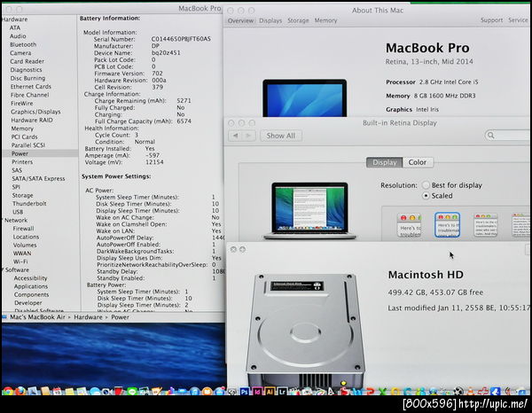Select Best for display resolution
Screen dimensions: 532x413
click(426, 185)
